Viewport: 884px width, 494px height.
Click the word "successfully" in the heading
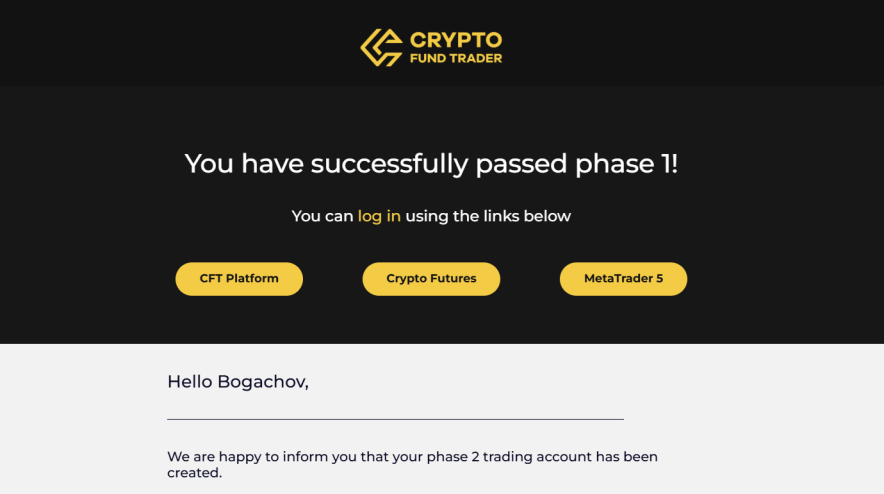tap(390, 164)
